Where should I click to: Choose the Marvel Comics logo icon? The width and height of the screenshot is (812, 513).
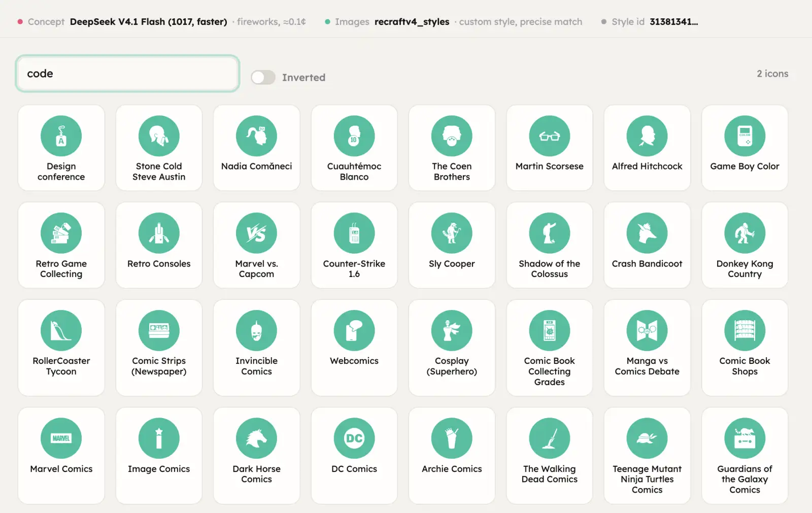coord(61,438)
